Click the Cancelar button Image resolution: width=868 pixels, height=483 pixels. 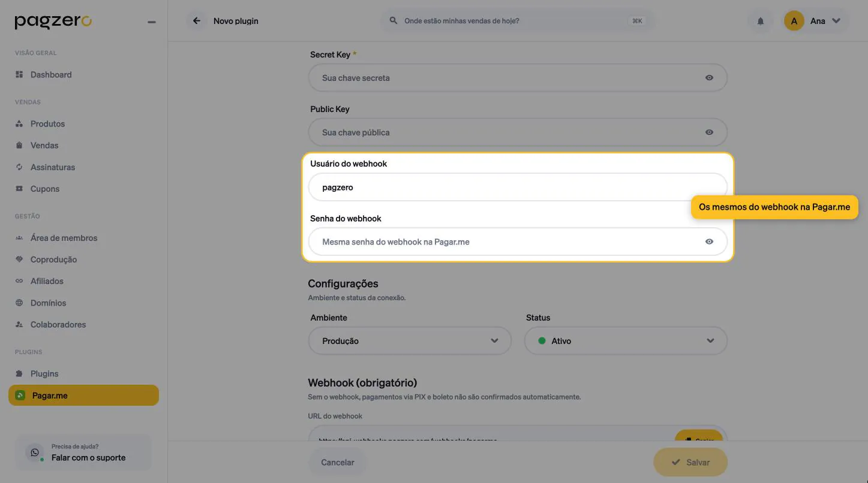click(x=338, y=463)
